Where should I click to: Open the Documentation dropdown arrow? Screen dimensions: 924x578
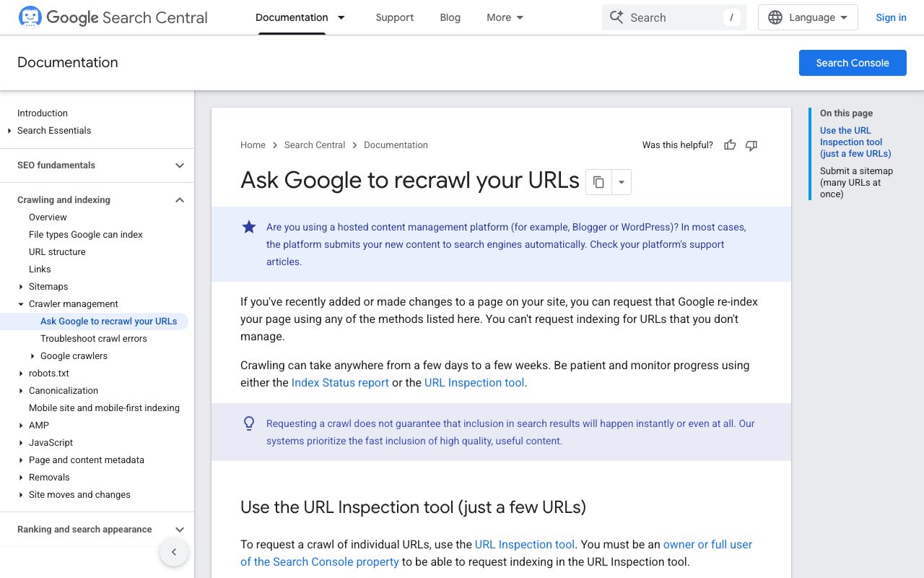coord(341,17)
